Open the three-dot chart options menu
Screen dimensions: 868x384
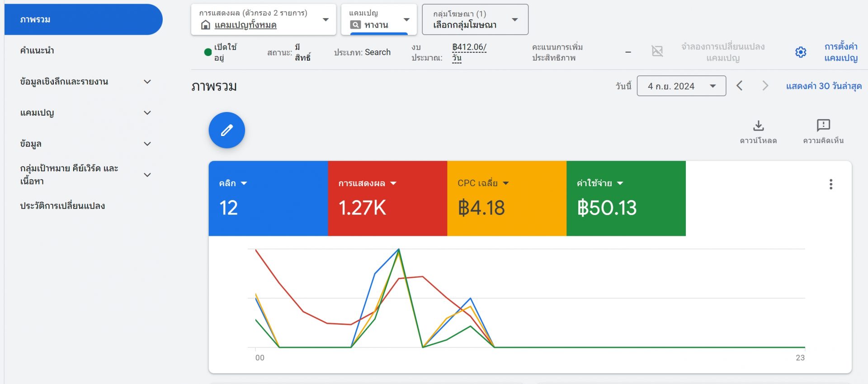[x=830, y=184]
